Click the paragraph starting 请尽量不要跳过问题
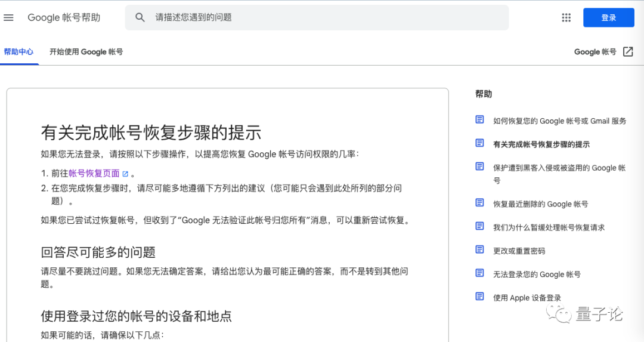644x342 pixels. 224,278
